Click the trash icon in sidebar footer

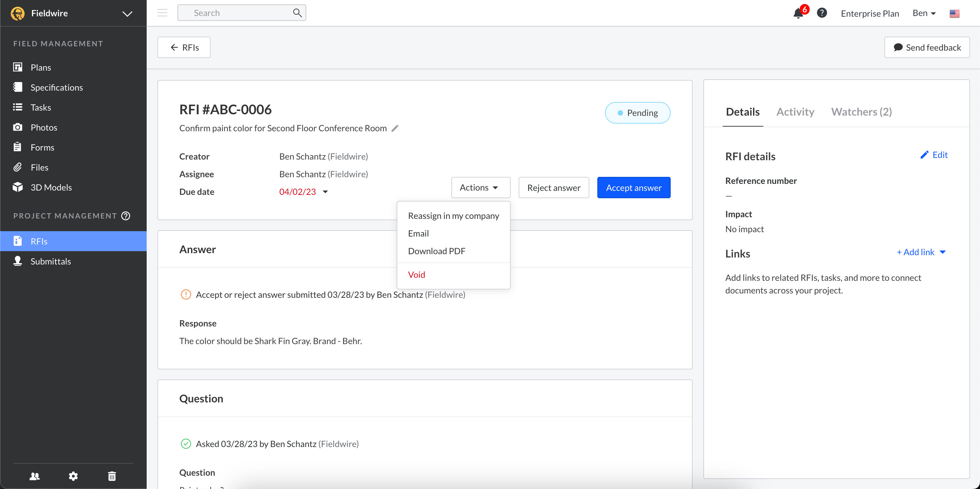coord(112,476)
